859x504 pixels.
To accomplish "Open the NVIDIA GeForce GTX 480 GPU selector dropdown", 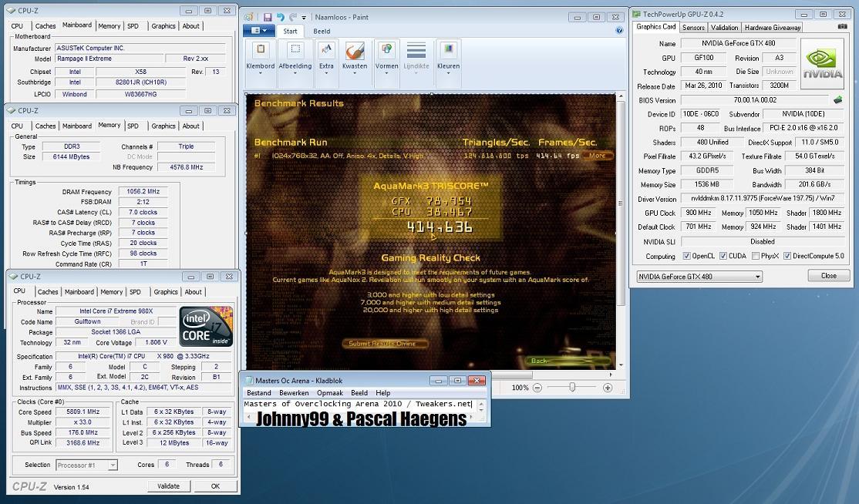I will point(699,277).
